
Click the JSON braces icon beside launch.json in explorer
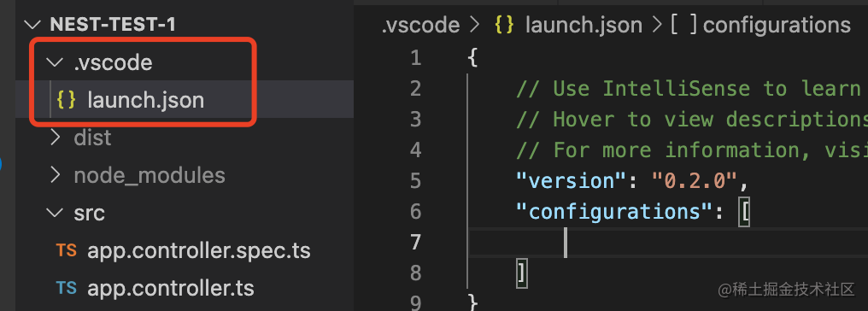pos(66,100)
